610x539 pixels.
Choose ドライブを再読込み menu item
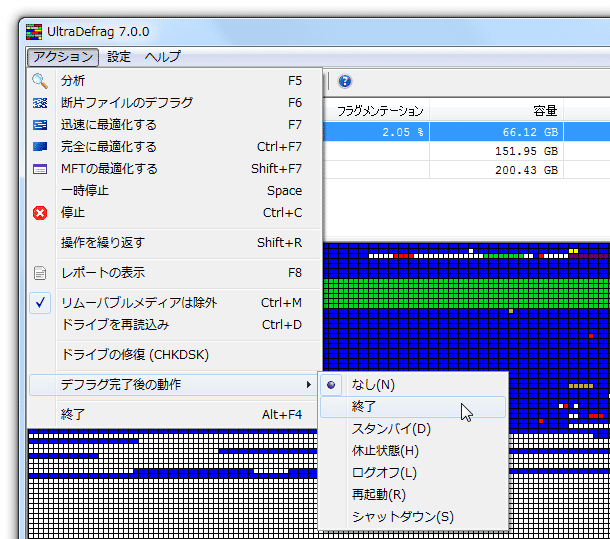174,325
